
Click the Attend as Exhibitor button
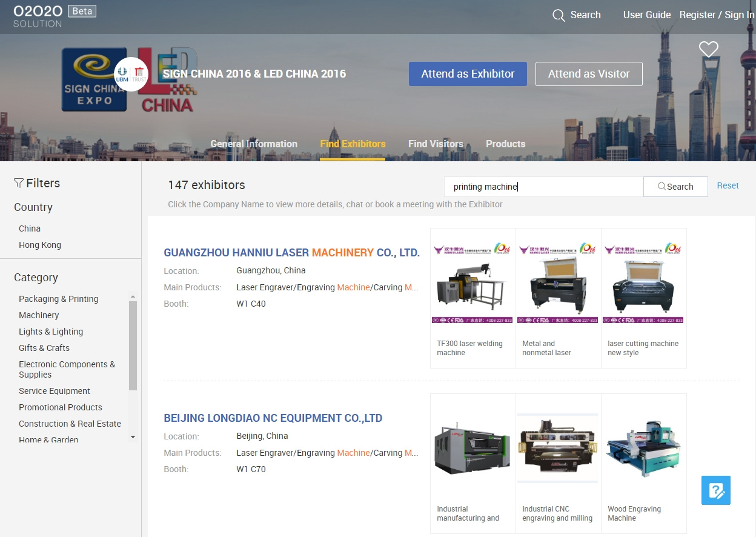(468, 74)
